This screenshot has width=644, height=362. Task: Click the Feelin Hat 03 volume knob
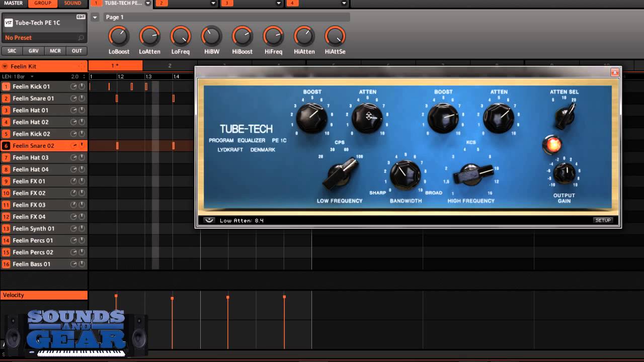[x=74, y=157]
